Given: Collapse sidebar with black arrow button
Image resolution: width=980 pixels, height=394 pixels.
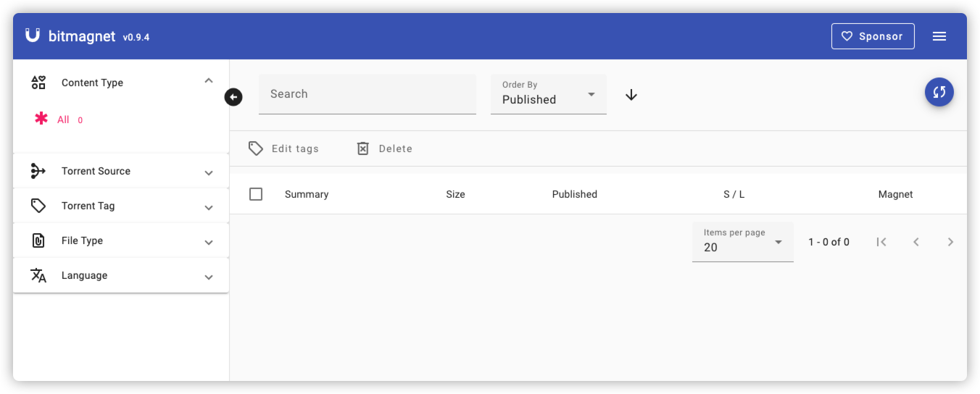Looking at the screenshot, I should 233,96.
